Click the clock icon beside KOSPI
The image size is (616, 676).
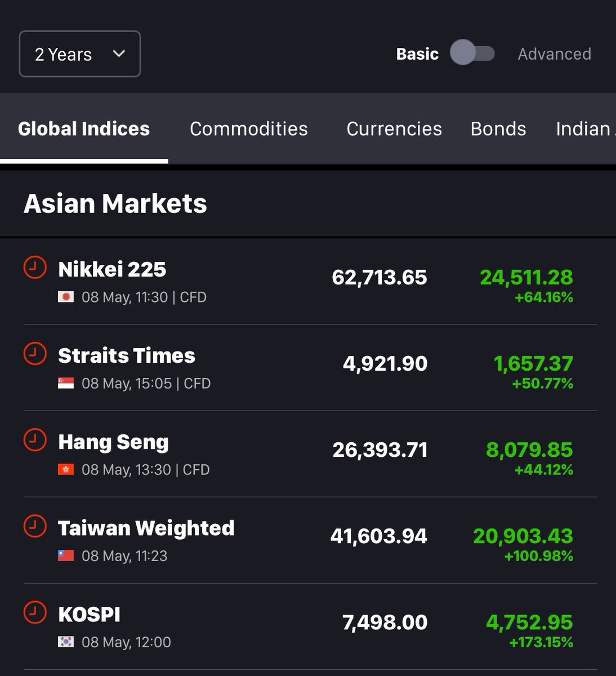pyautogui.click(x=34, y=612)
